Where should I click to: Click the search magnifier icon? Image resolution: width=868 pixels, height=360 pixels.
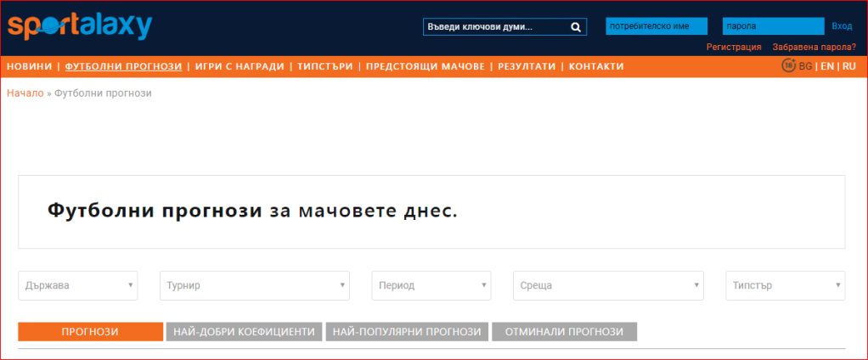point(575,27)
